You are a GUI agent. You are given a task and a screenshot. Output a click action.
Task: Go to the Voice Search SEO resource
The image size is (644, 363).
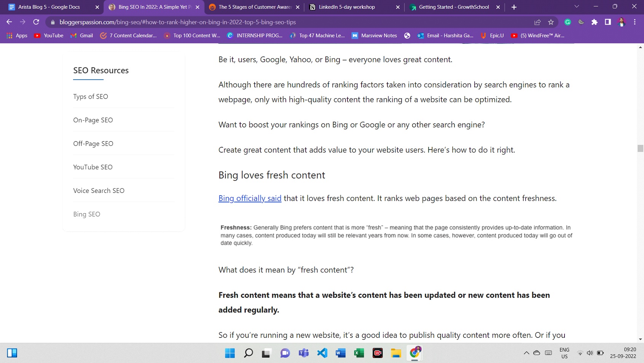(x=99, y=191)
